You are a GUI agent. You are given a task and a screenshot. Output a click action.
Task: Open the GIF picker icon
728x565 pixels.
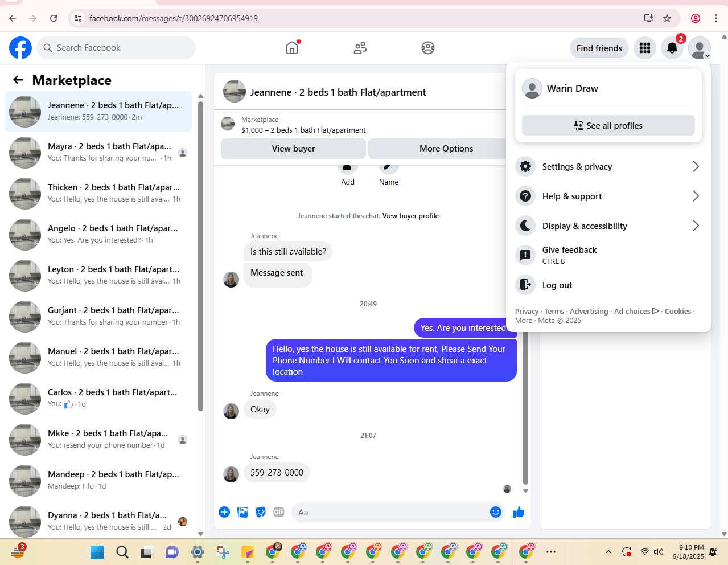279,512
